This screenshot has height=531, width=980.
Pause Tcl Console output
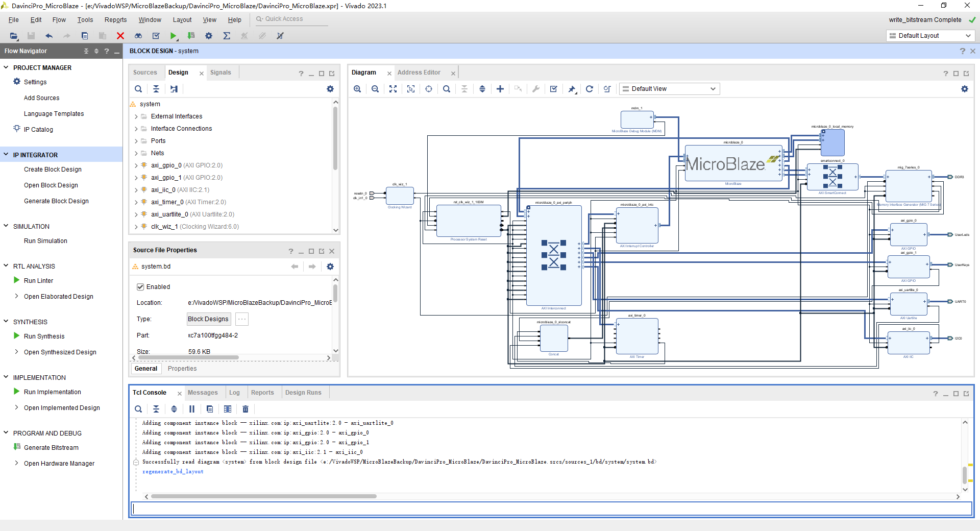click(x=192, y=409)
